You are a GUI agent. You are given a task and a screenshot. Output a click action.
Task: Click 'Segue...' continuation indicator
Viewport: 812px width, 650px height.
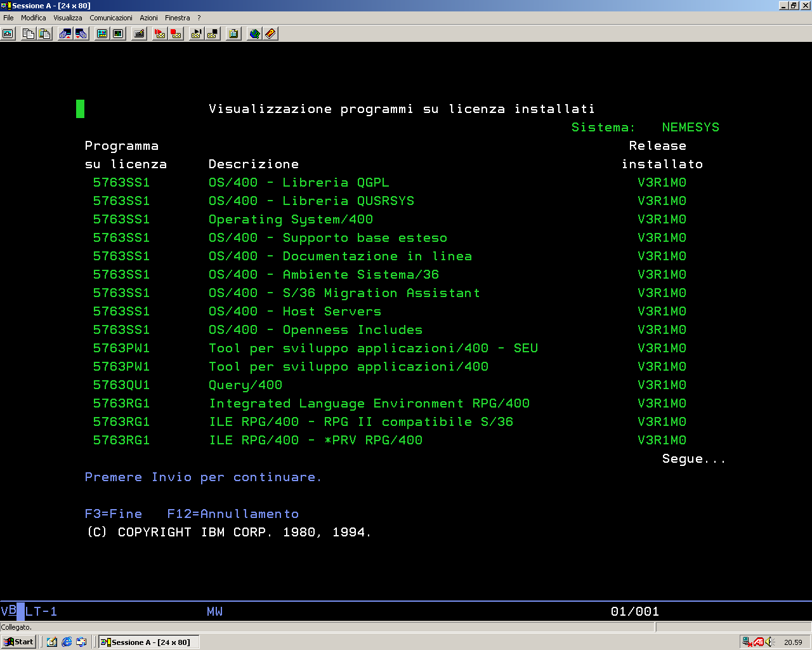pyautogui.click(x=693, y=458)
